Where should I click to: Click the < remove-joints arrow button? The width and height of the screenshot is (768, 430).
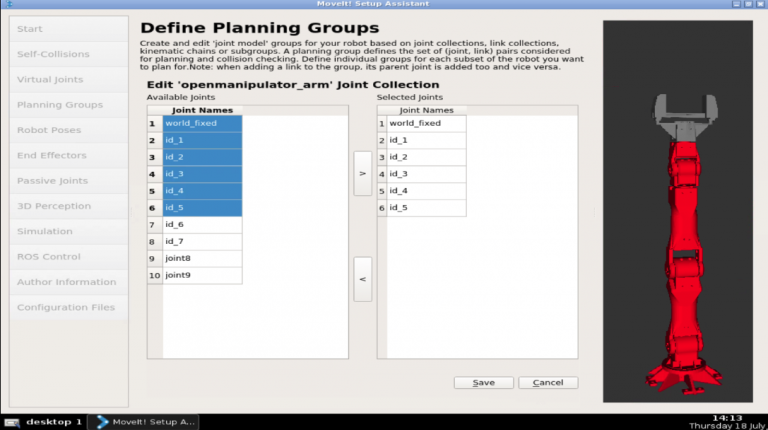(362, 279)
